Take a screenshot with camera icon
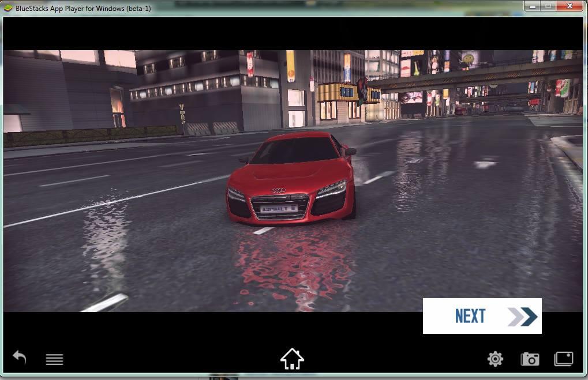The width and height of the screenshot is (588, 380). (x=530, y=359)
